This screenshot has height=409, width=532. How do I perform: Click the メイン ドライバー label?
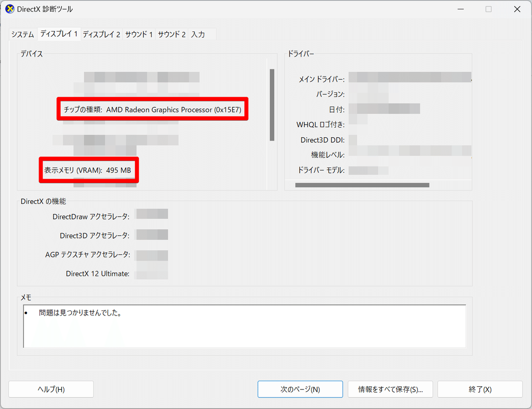point(321,80)
